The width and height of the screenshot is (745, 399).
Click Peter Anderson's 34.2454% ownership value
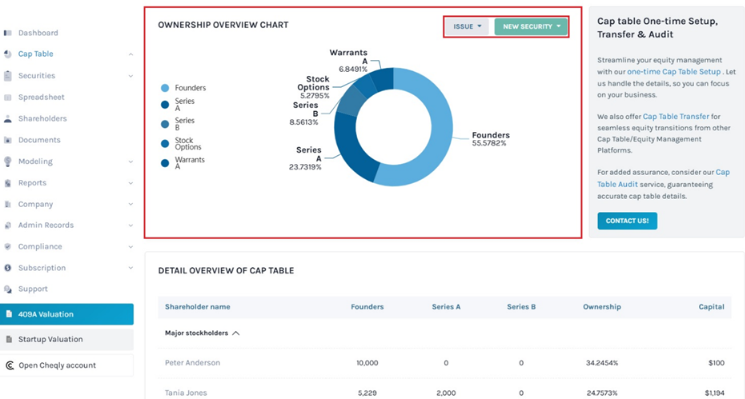point(602,363)
